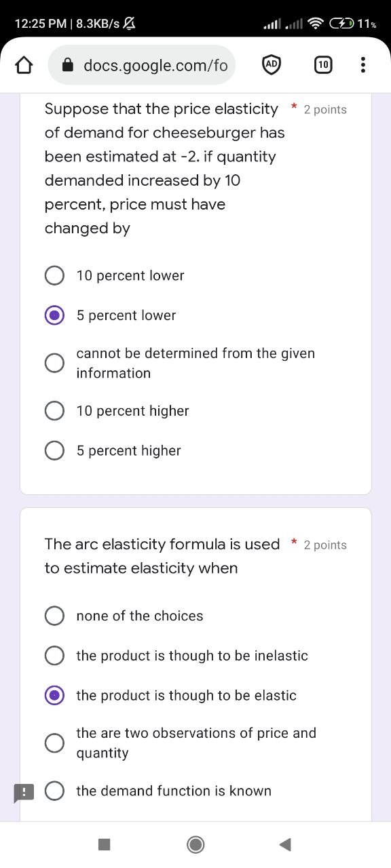Tap the Wi-Fi status icon
Viewport: 391px width, 868px height.
tap(316, 22)
